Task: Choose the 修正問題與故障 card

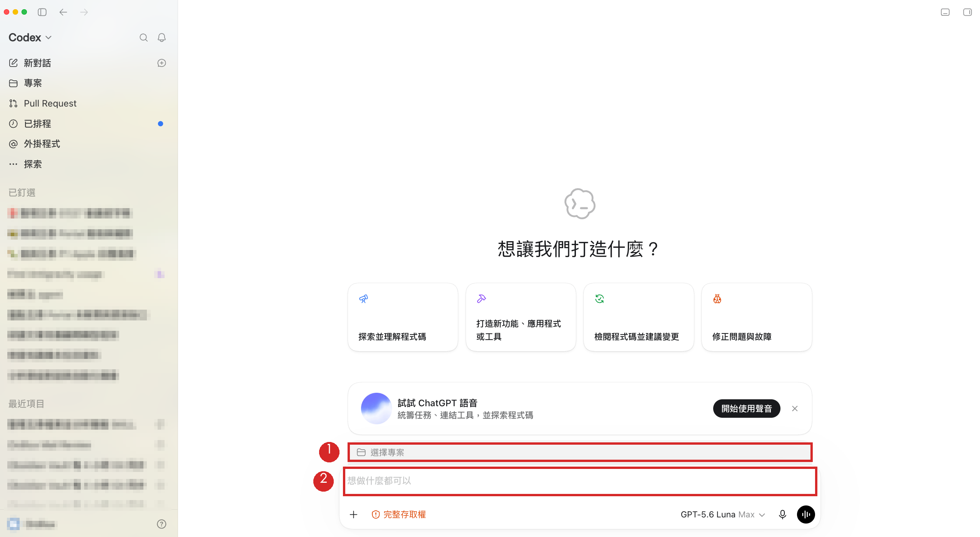Action: (x=757, y=317)
